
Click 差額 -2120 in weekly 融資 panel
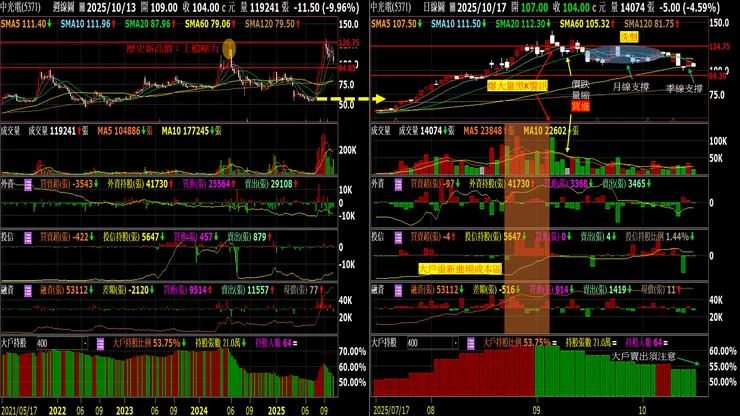pyautogui.click(x=128, y=290)
